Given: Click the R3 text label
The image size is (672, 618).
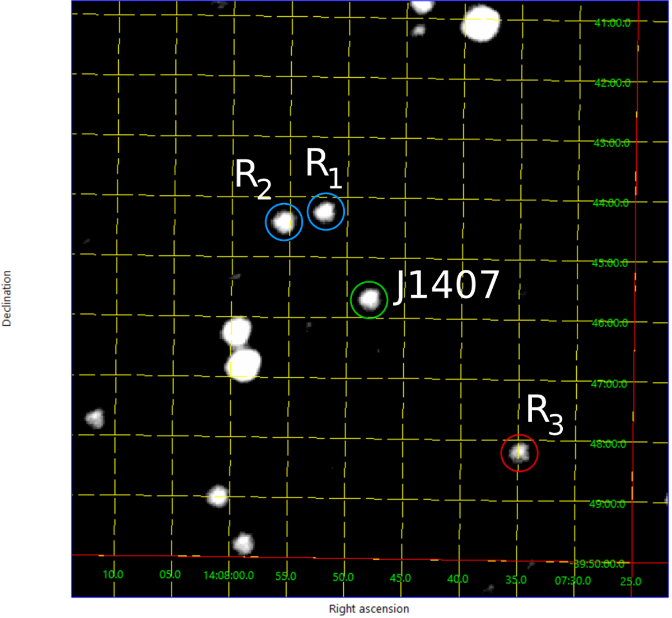Looking at the screenshot, I should pyautogui.click(x=544, y=415).
